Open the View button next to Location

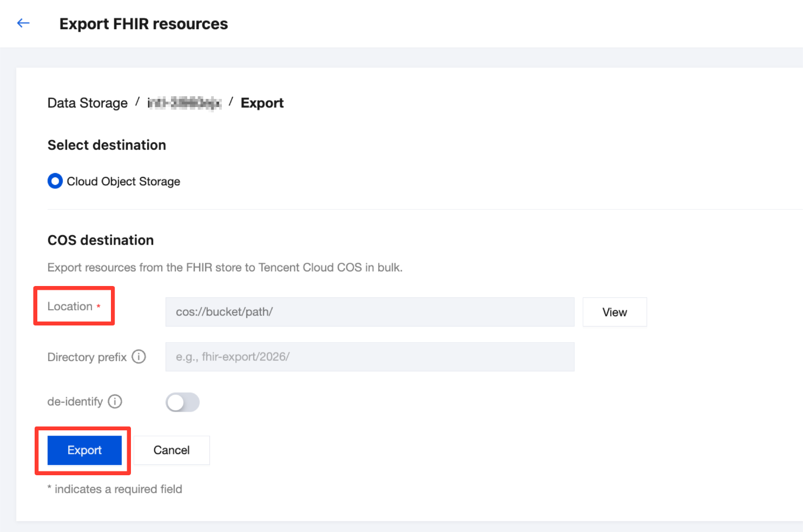point(615,312)
